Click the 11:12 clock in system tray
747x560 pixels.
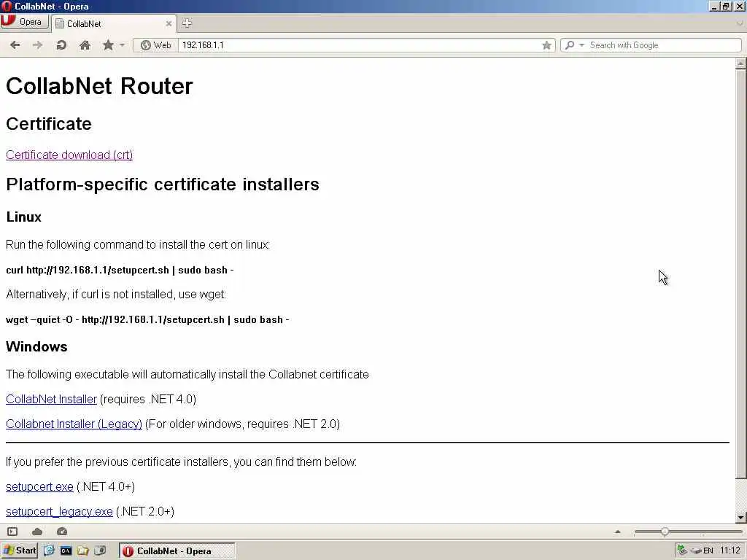pyautogui.click(x=730, y=551)
